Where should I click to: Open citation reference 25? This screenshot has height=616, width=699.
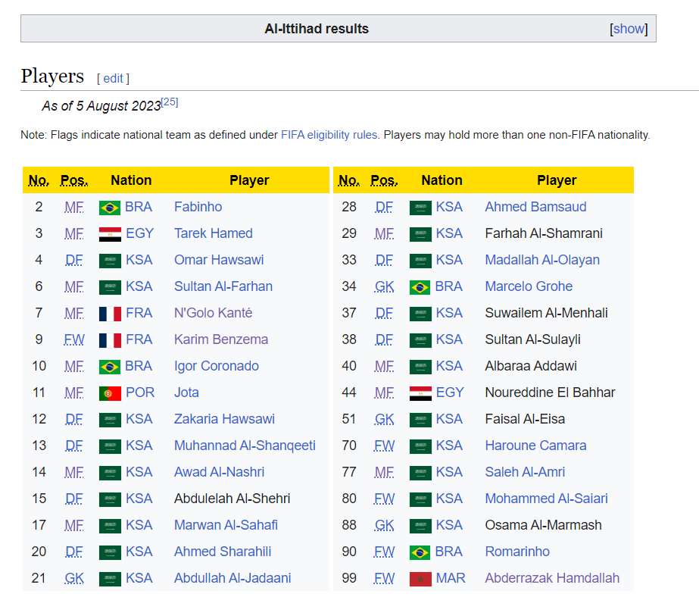click(x=170, y=102)
